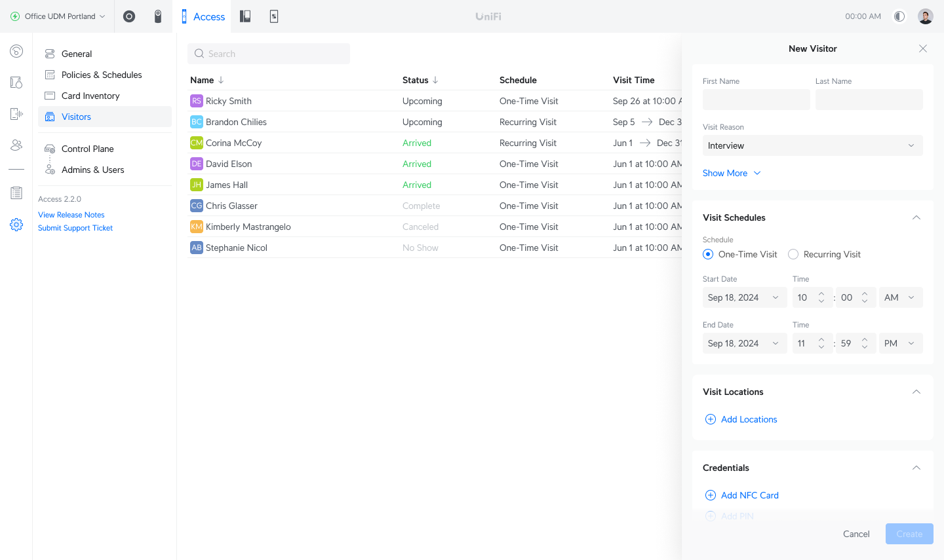Switch to the Access application tab

(x=203, y=16)
